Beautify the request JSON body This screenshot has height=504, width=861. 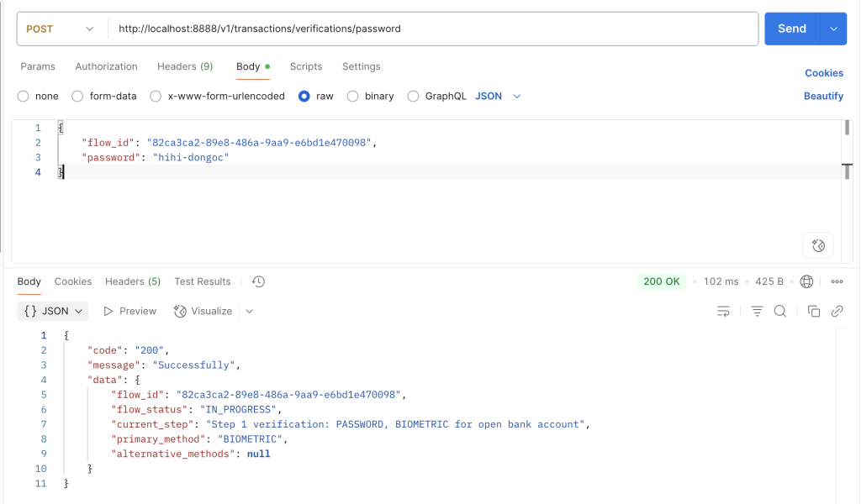click(x=823, y=96)
